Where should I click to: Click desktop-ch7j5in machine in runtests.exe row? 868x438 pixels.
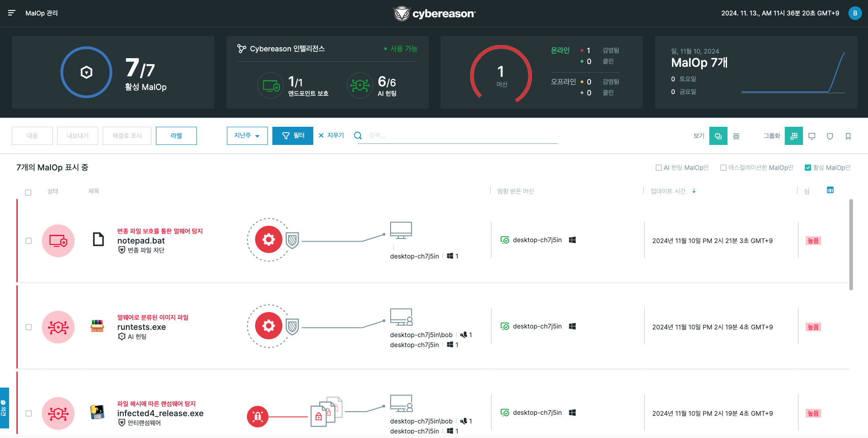pyautogui.click(x=537, y=326)
